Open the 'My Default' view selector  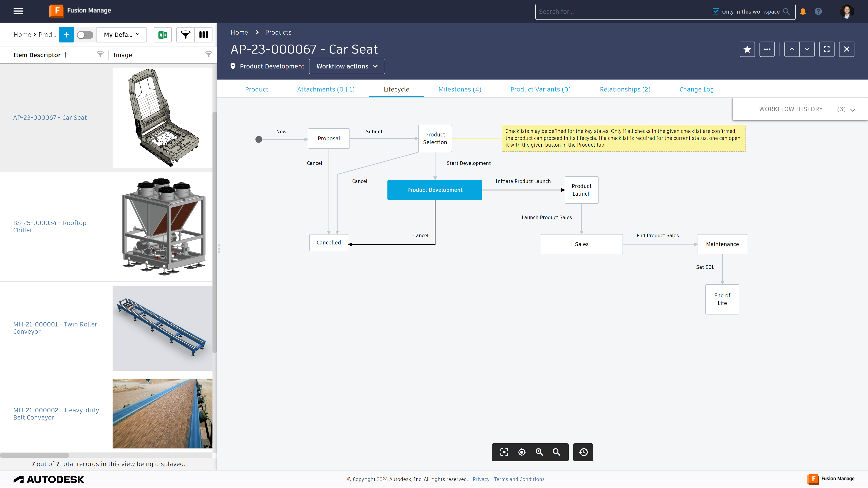121,35
